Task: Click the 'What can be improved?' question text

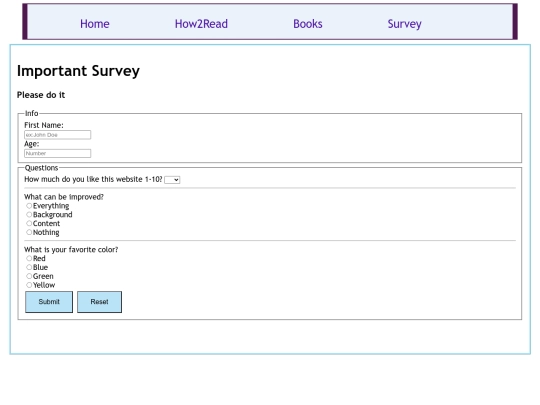Action: (64, 197)
